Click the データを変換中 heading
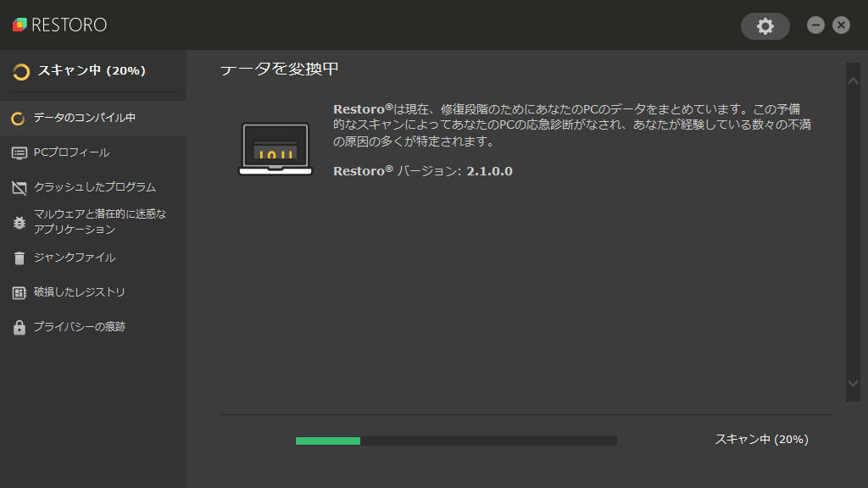This screenshot has width=868, height=488. pos(280,69)
